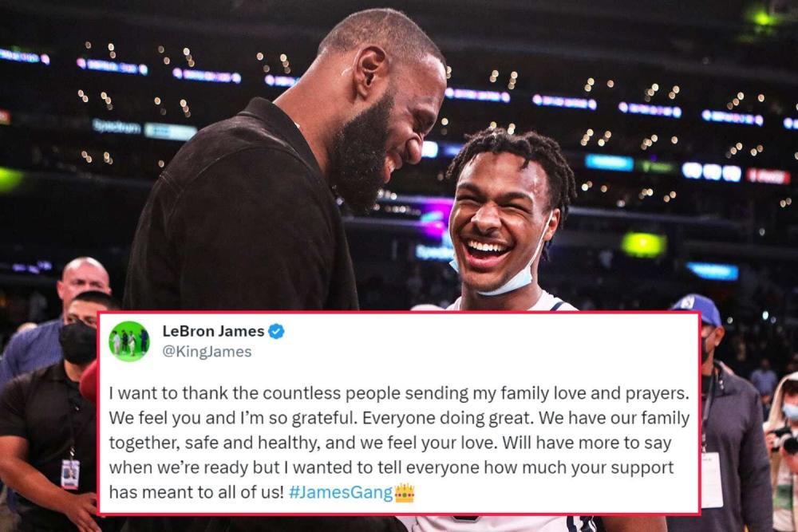Click the glowing green light at the arena's right side
The height and width of the screenshot is (532, 798).
click(x=644, y=245)
